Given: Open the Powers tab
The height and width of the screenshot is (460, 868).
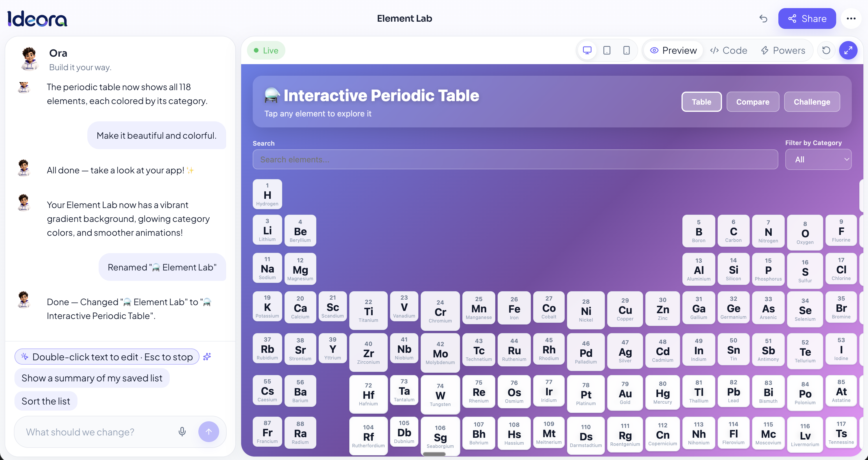Looking at the screenshot, I should coord(783,51).
